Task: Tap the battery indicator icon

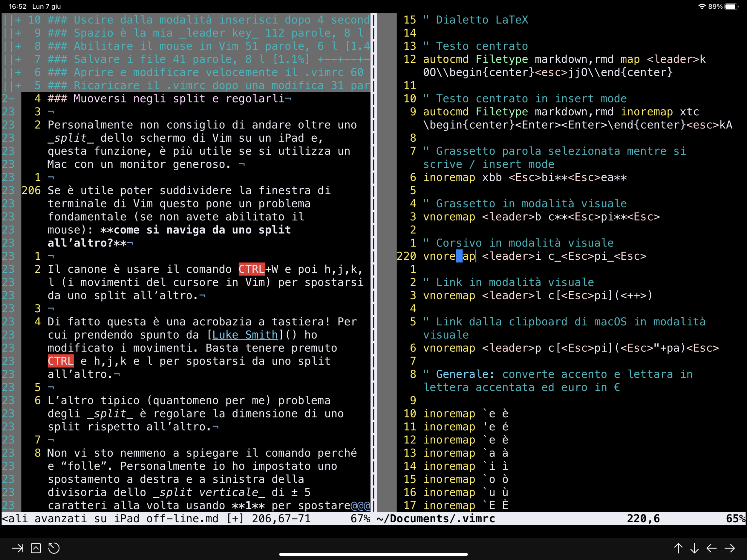Action: tap(731, 6)
